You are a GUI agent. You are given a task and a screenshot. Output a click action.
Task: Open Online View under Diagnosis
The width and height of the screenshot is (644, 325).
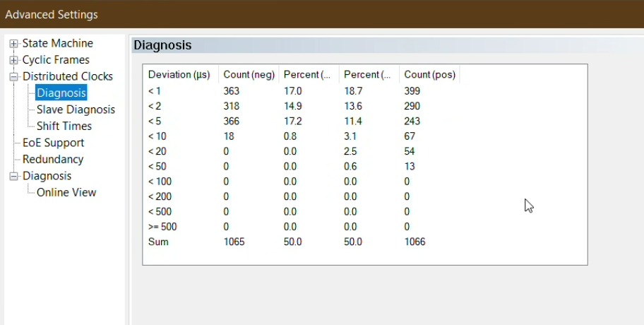[66, 192]
